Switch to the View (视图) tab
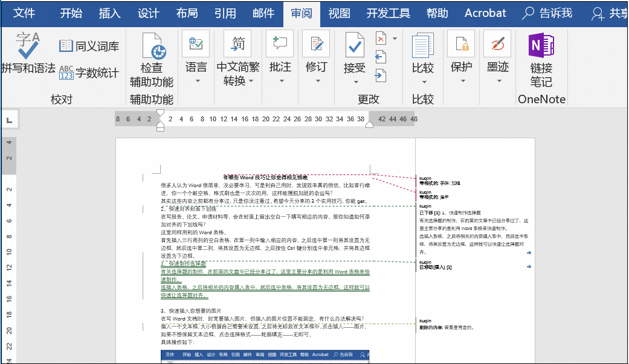Screen dimensions: 629x364 tap(339, 13)
